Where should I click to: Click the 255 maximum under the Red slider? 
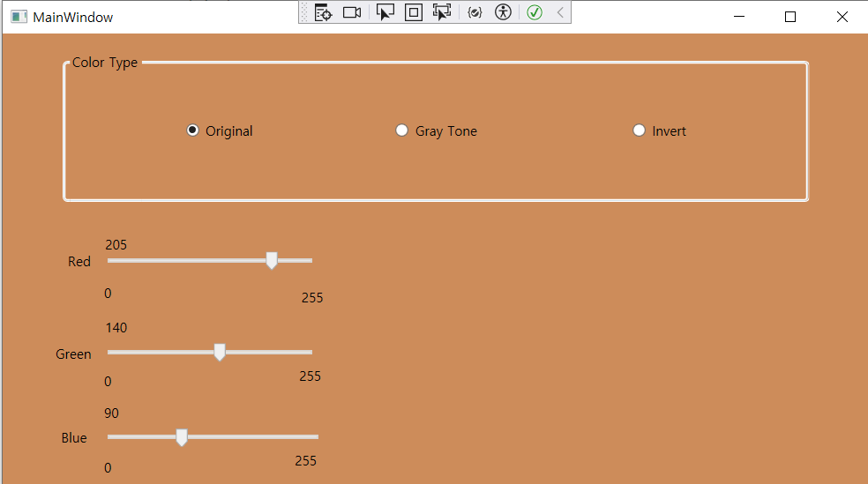tap(312, 298)
